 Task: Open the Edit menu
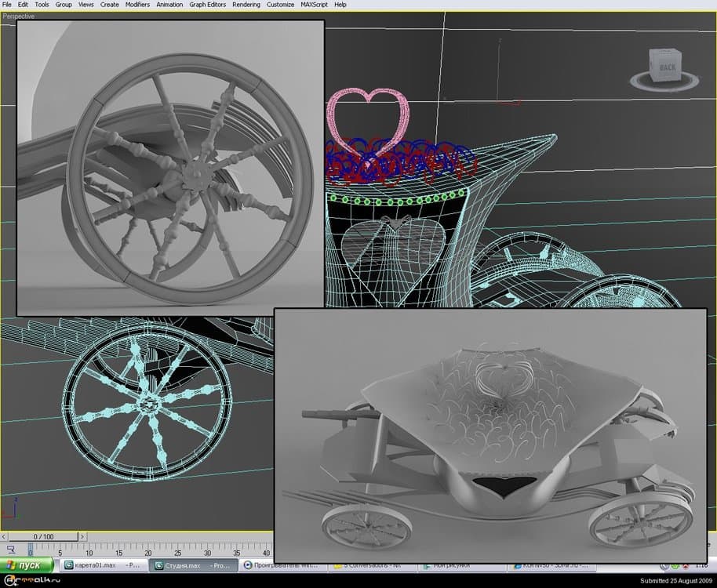(x=23, y=5)
